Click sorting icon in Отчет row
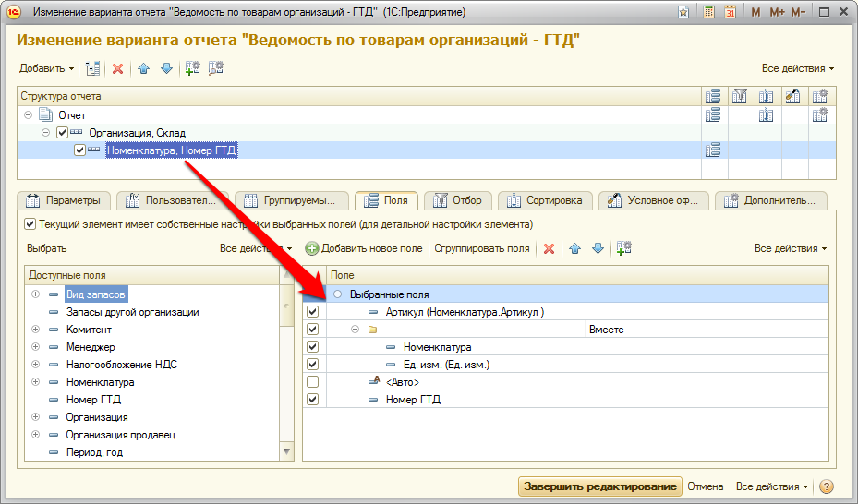Image resolution: width=858 pixels, height=504 pixels. point(766,114)
